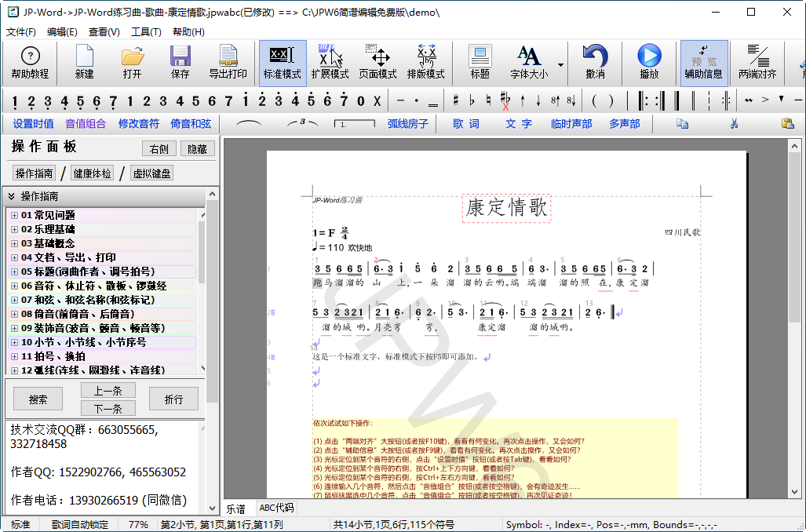Screen dimensions: 806x532
Task: Select the 康定情歌 title in score
Action: tap(506, 208)
